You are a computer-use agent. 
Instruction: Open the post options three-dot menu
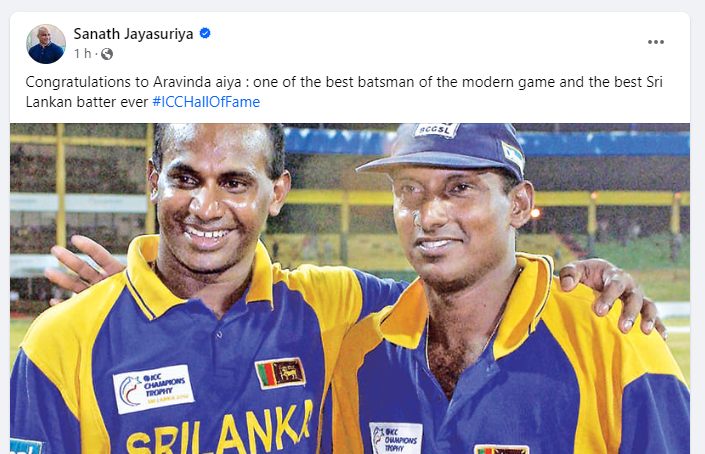coord(656,42)
